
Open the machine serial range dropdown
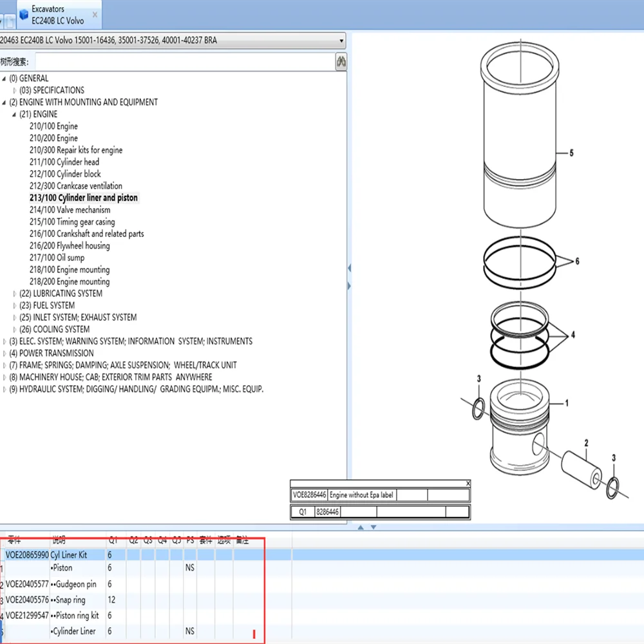click(x=341, y=41)
